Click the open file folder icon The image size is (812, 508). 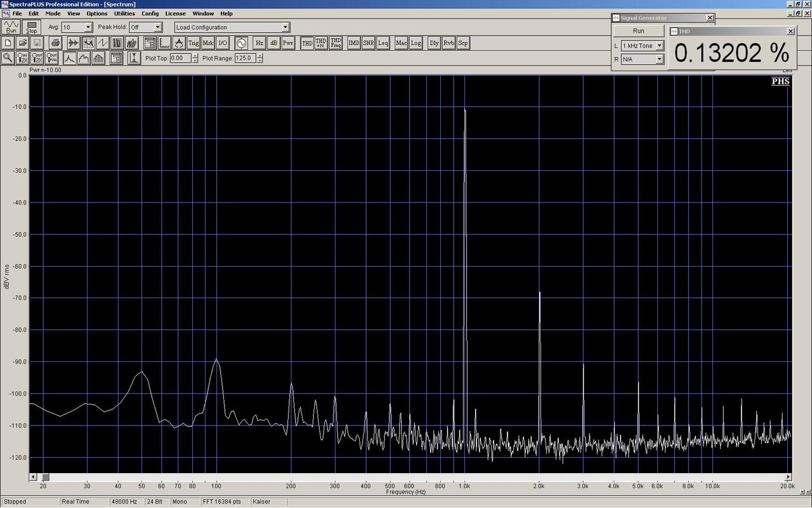point(22,43)
